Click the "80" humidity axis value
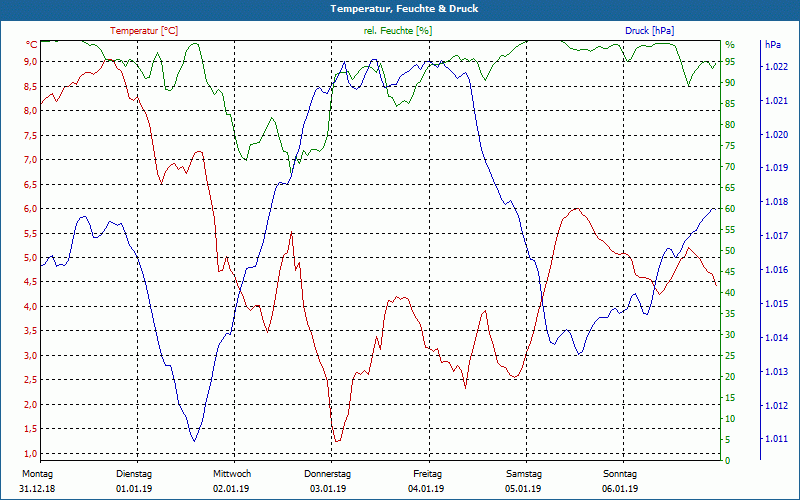Screen dimensions: 800x500 point(730,125)
